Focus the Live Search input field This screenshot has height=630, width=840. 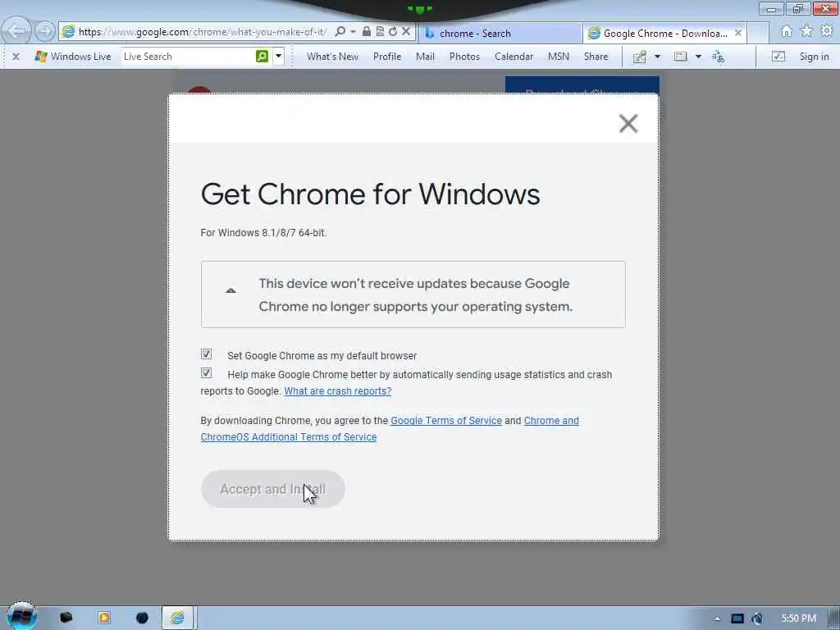(188, 57)
